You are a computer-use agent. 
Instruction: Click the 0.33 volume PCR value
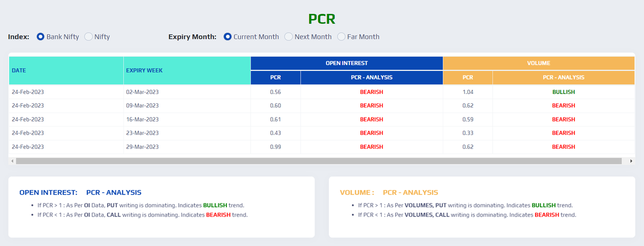point(467,133)
